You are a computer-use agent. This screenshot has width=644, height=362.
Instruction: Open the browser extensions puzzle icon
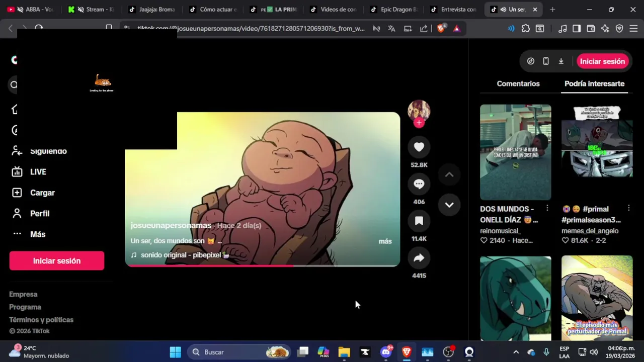526,29
